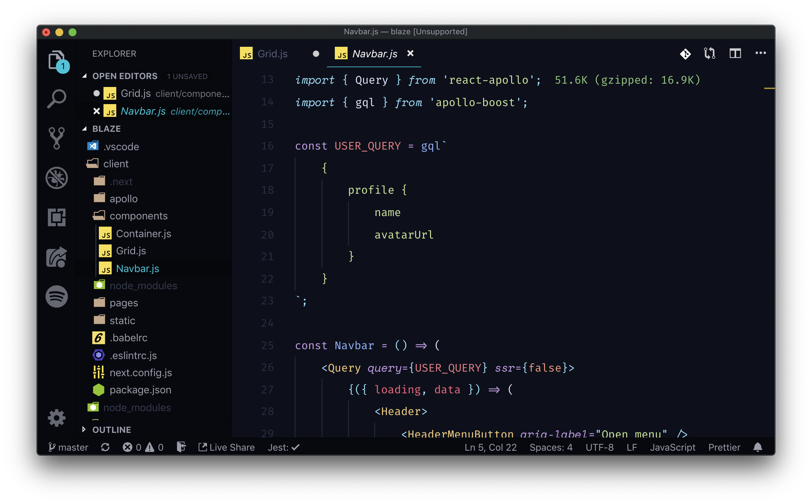Close the Navbar.js tab

pos(410,53)
